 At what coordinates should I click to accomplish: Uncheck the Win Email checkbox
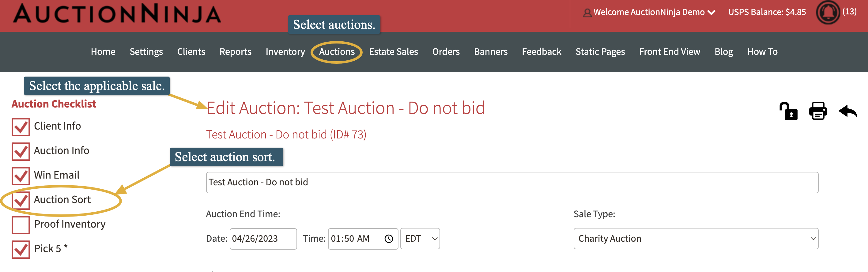[20, 176]
